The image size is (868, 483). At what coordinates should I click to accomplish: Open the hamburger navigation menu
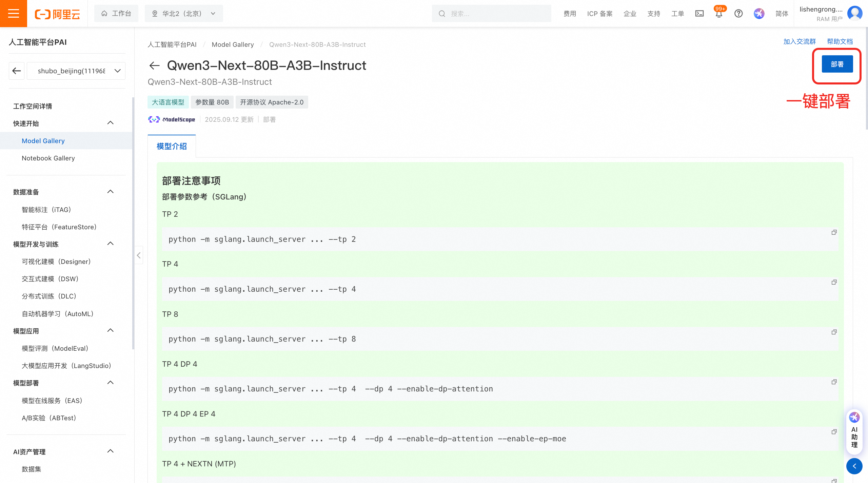click(x=13, y=14)
